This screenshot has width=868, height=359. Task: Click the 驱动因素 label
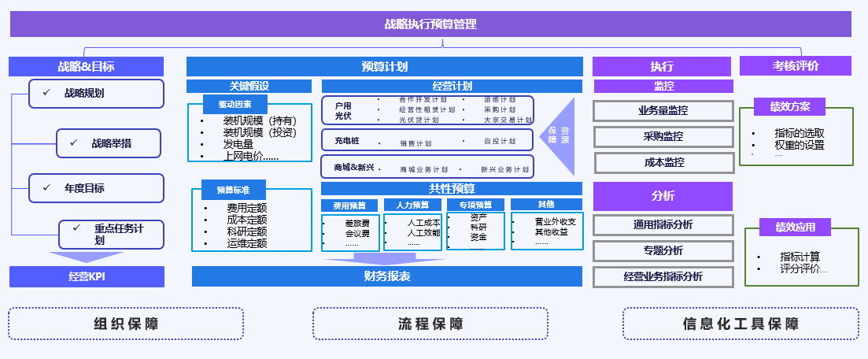pyautogui.click(x=235, y=104)
